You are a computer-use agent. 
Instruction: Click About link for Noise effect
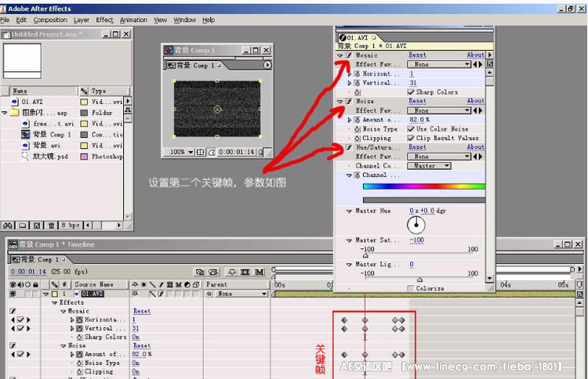click(x=476, y=101)
